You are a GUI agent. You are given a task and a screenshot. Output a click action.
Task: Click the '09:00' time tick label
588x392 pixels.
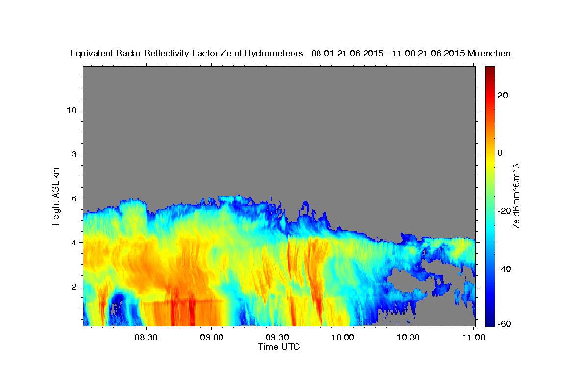tap(211, 338)
